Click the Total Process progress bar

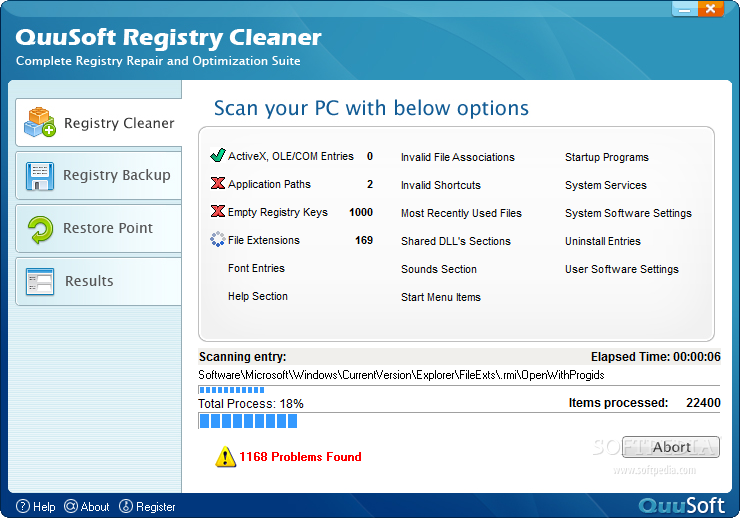tap(459, 420)
